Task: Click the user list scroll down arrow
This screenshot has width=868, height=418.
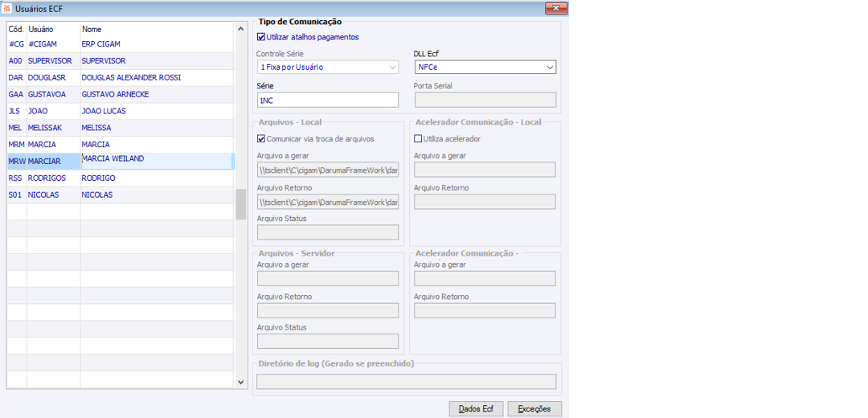Action: [x=240, y=383]
